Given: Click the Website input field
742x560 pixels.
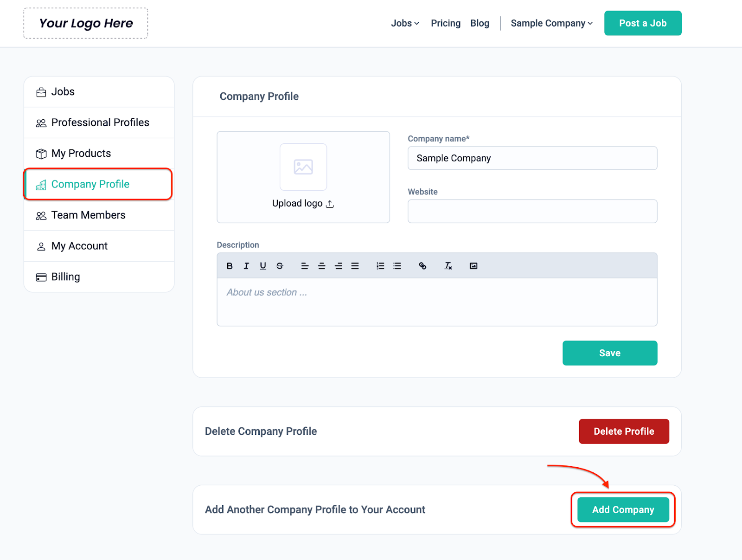Looking at the screenshot, I should [532, 211].
